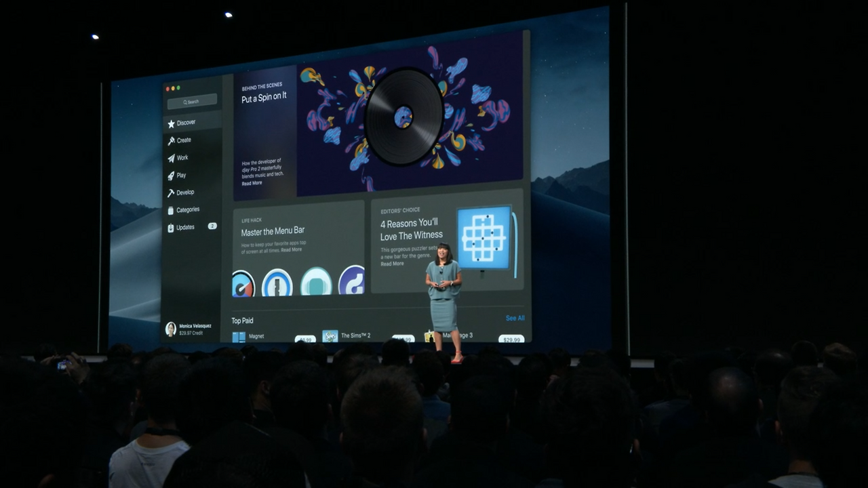Click See All for Top Paid
The width and height of the screenshot is (868, 488).
[515, 318]
